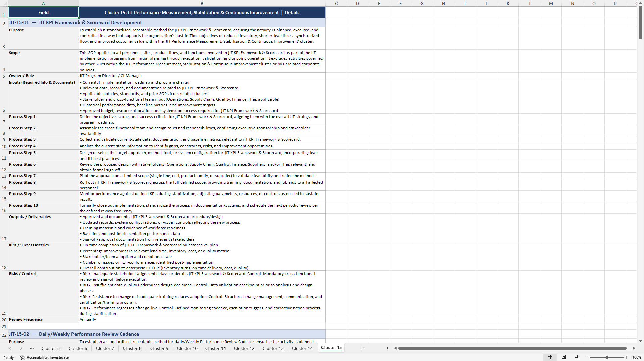Open the Cluster 7 sheet tab
The height and width of the screenshot is (361, 644).
coord(105,348)
